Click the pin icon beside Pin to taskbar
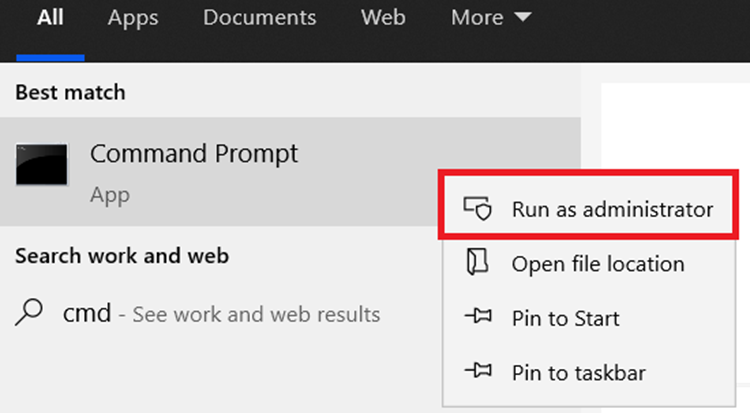 coord(477,373)
